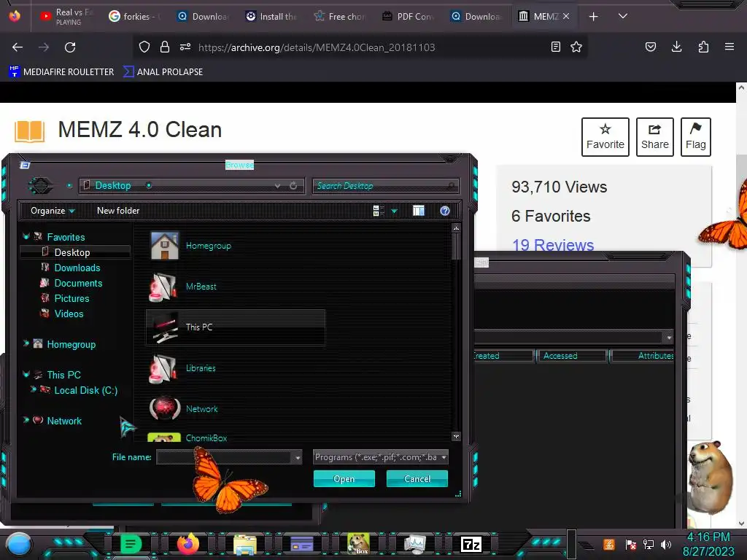The image size is (747, 560).
Task: Open the extensions puzzle icon
Action: [x=703, y=47]
